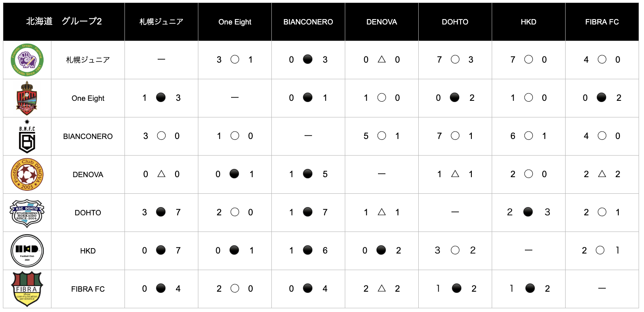Image resolution: width=644 pixels, height=312 pixels.
Task: Click the DENOVA team name in row labels
Action: point(88,175)
